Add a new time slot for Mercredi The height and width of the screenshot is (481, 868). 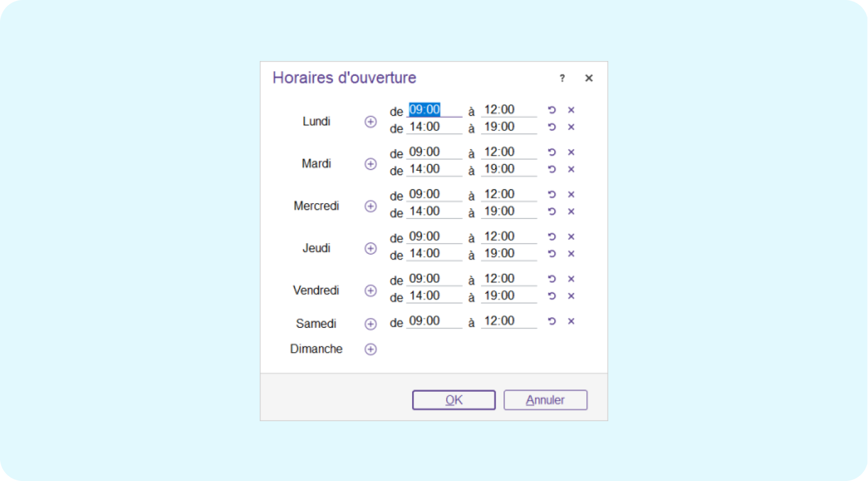point(371,206)
